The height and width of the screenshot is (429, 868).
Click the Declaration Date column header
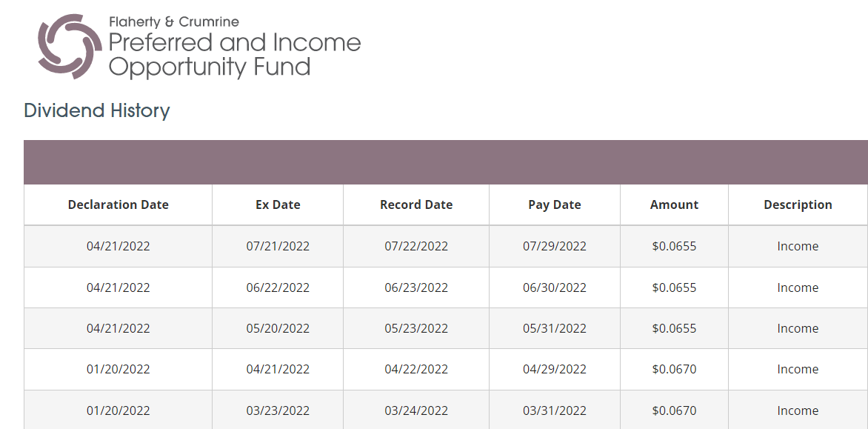pos(118,205)
